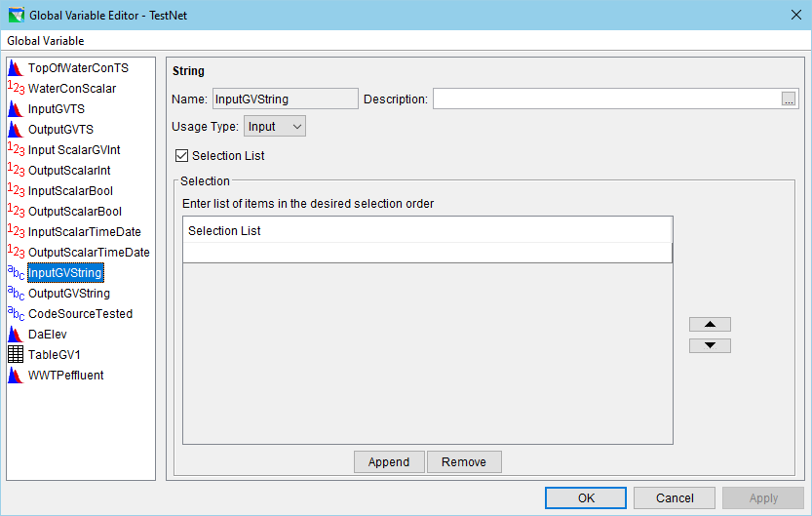This screenshot has height=516, width=812.
Task: Uncheck the Selection List checkbox
Action: [181, 156]
